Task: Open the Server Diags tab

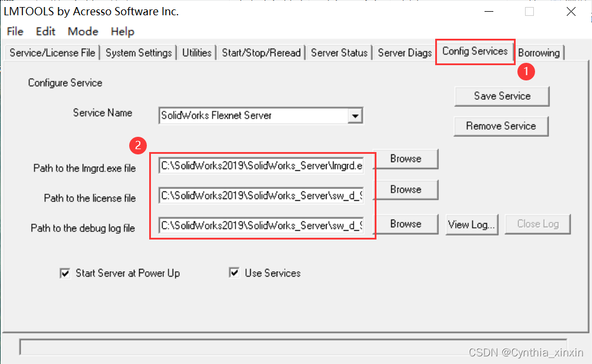Action: [x=405, y=52]
